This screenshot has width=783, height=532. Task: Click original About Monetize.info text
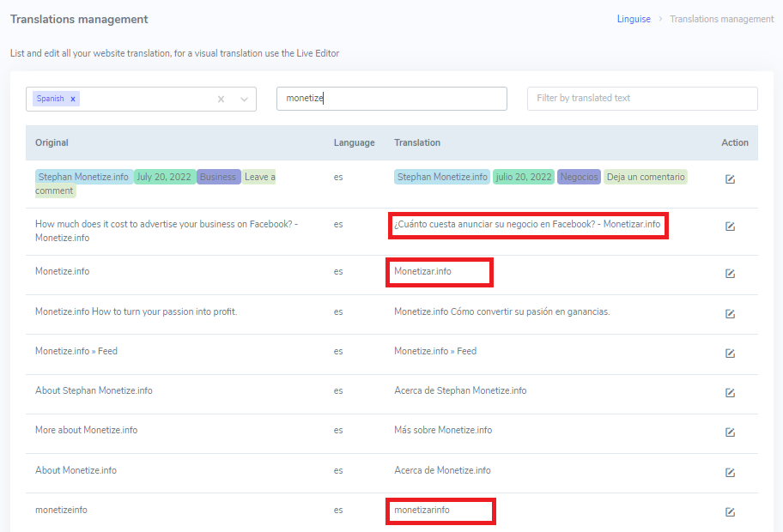tap(76, 470)
